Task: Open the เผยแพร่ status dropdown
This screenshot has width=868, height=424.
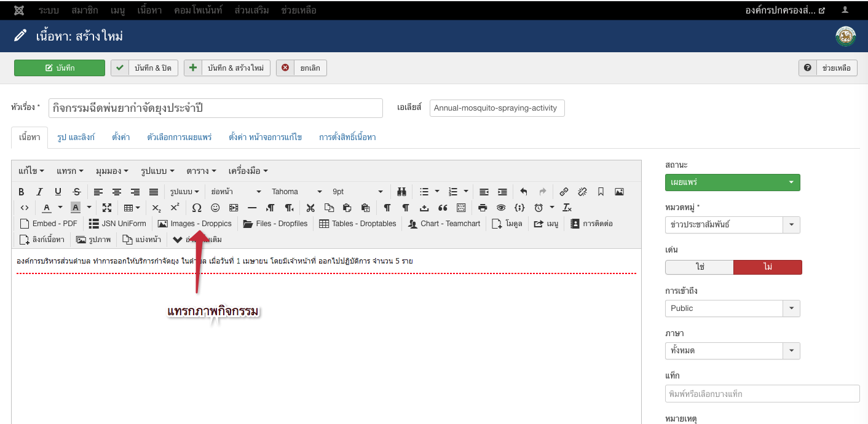Action: click(733, 183)
